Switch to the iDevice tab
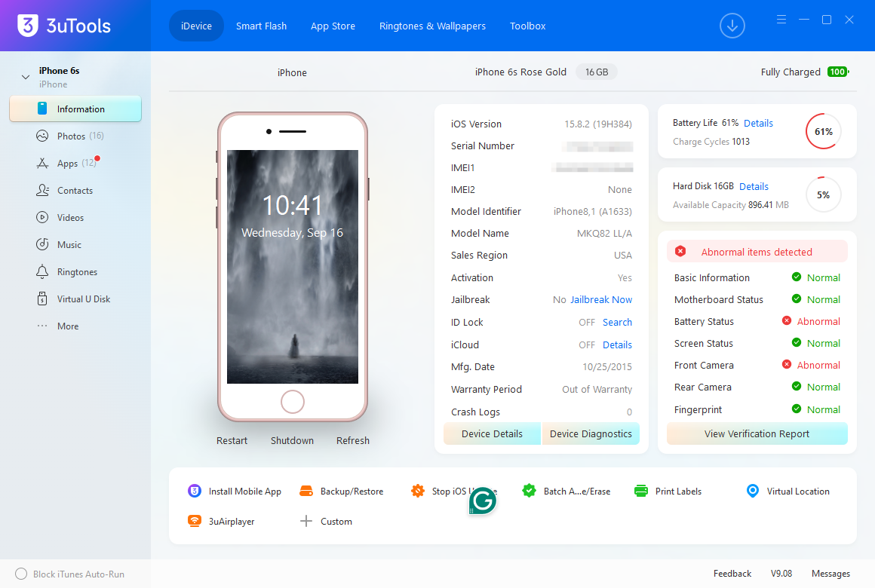875x588 pixels. (196, 26)
